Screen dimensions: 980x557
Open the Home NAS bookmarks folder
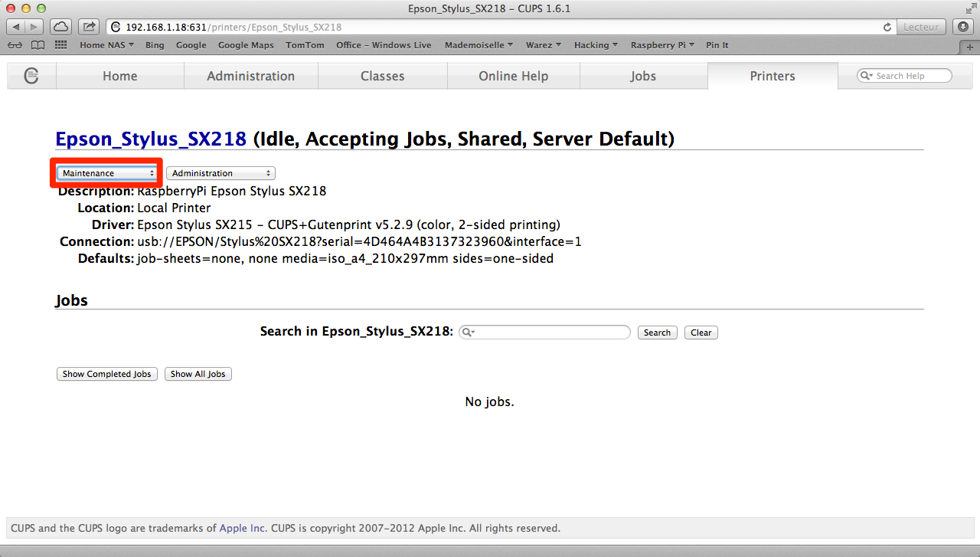[x=106, y=45]
